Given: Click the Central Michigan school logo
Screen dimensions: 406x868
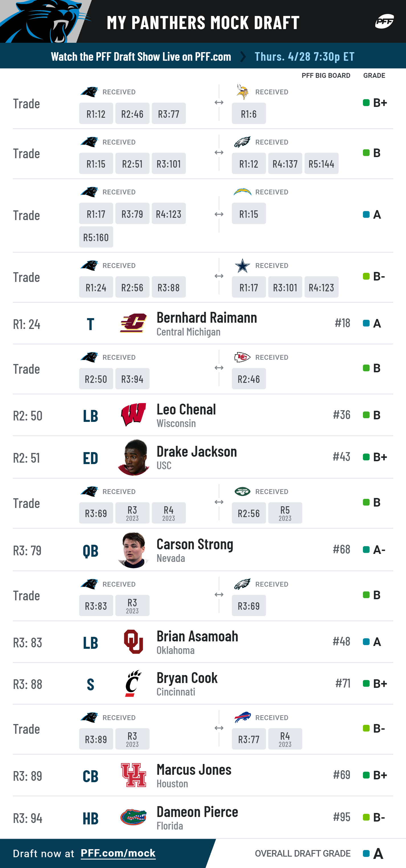Looking at the screenshot, I should point(133,324).
